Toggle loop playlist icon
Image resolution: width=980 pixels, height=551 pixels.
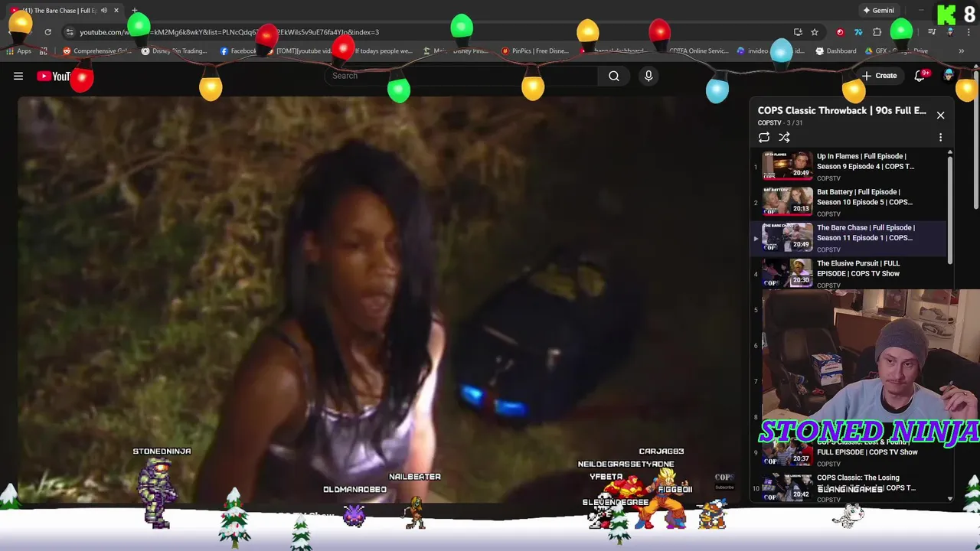click(x=764, y=137)
